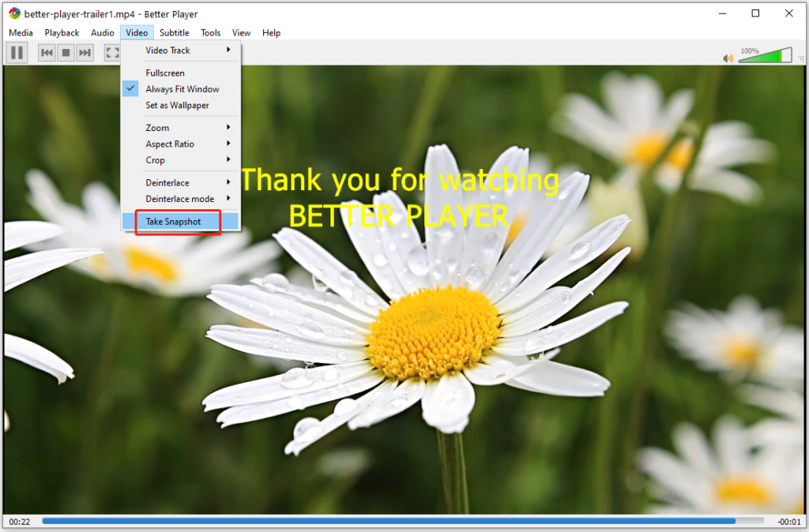The height and width of the screenshot is (532, 809).
Task: Click the Better Player app icon in title bar
Action: [14, 13]
